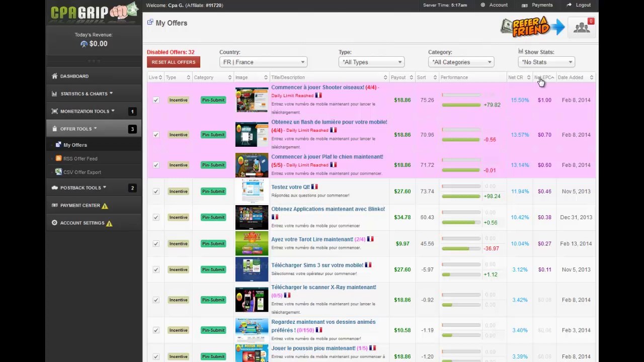Viewport: 644px width, 362px height.
Task: Click the Account Settings gear icon
Action: point(54,223)
